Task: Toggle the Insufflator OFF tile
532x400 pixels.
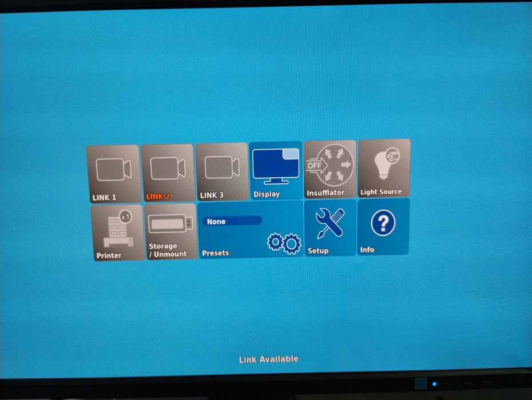Action: [x=329, y=169]
